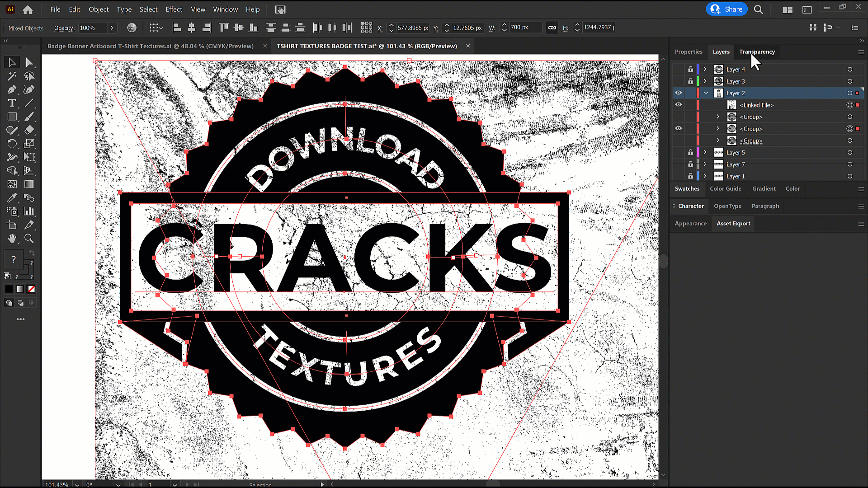This screenshot has height=488, width=868.
Task: Toggle visibility of Layer 2
Action: click(679, 93)
